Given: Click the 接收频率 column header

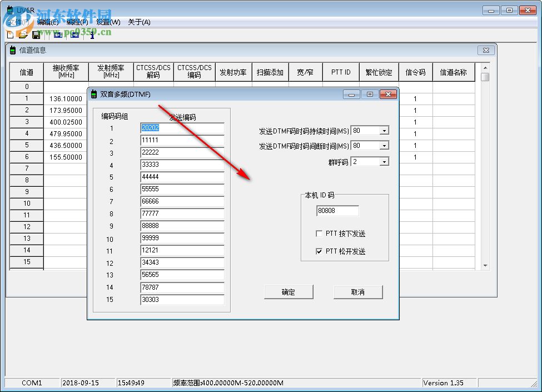Looking at the screenshot, I should [x=66, y=72].
